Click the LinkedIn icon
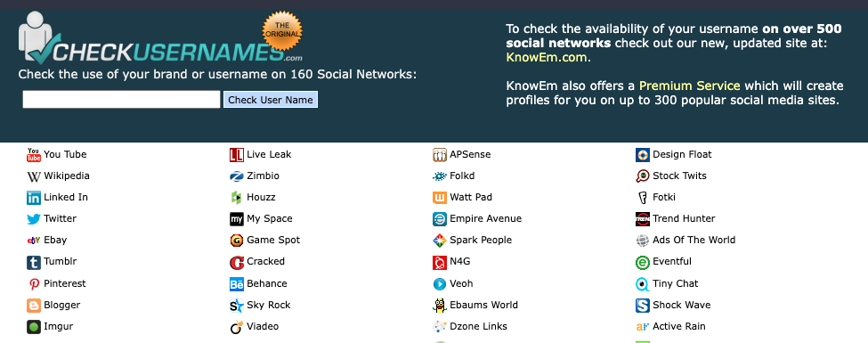Image resolution: width=868 pixels, height=343 pixels. point(34,197)
